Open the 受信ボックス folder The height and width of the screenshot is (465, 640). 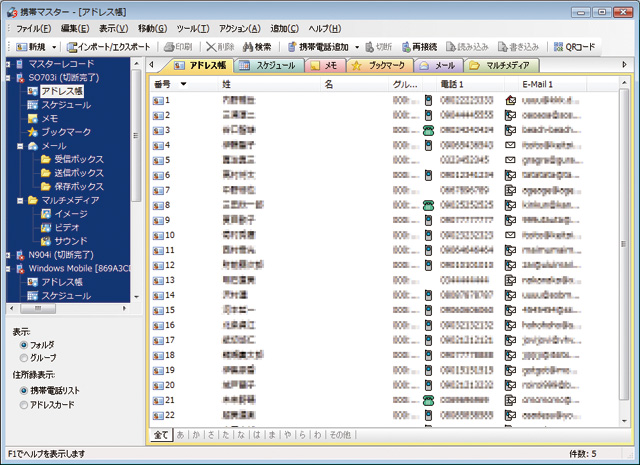click(79, 159)
